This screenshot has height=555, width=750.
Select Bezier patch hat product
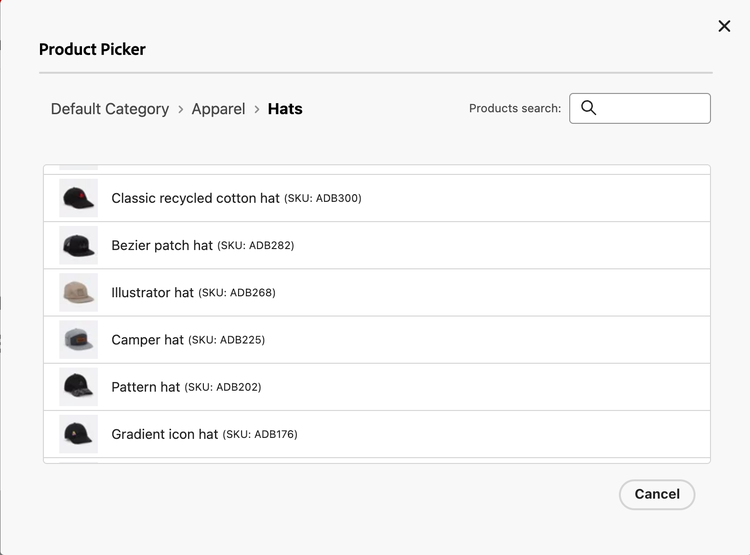point(377,245)
